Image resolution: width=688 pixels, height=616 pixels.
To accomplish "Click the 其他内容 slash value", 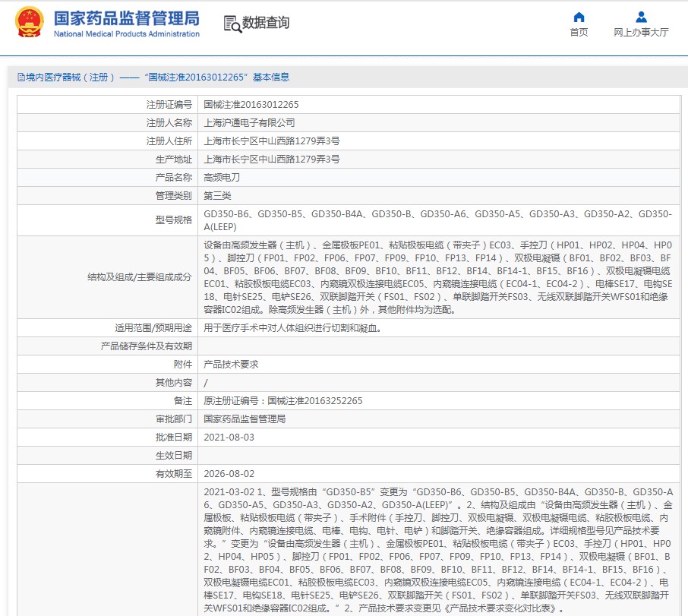I will tap(206, 383).
